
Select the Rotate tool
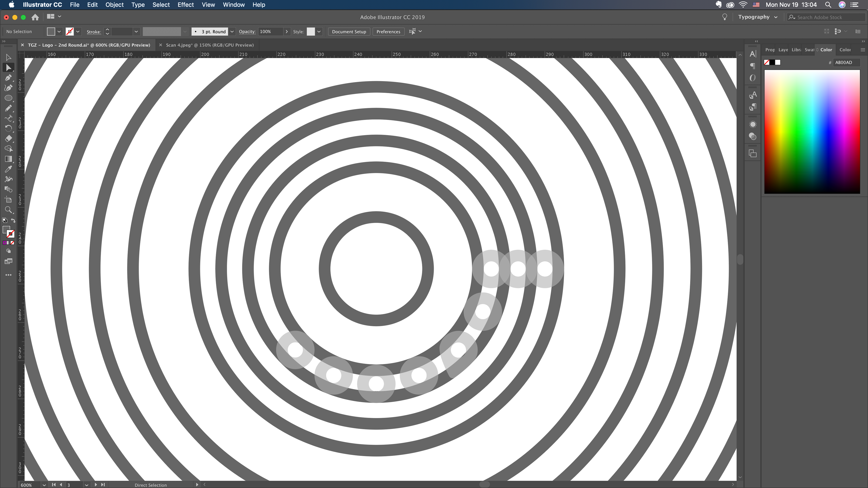(x=8, y=128)
